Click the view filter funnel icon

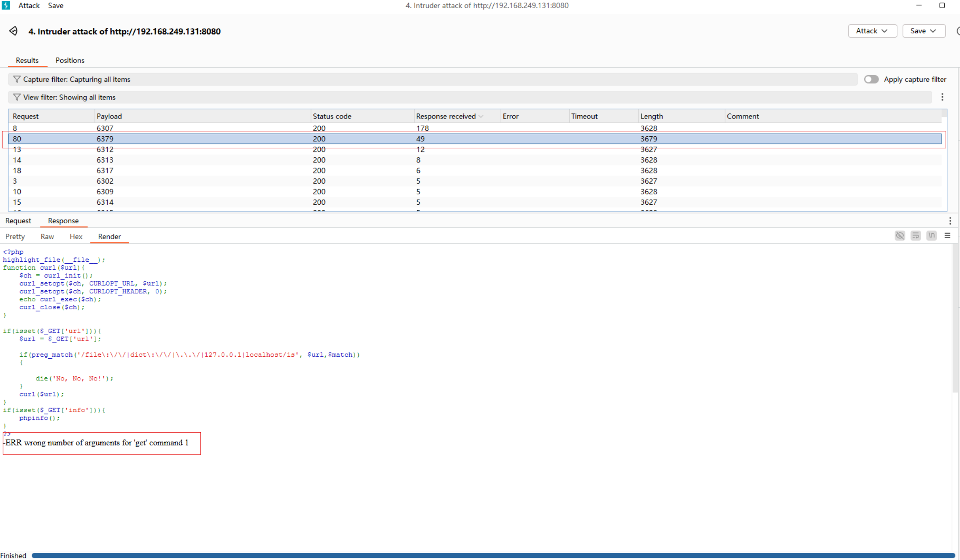16,97
